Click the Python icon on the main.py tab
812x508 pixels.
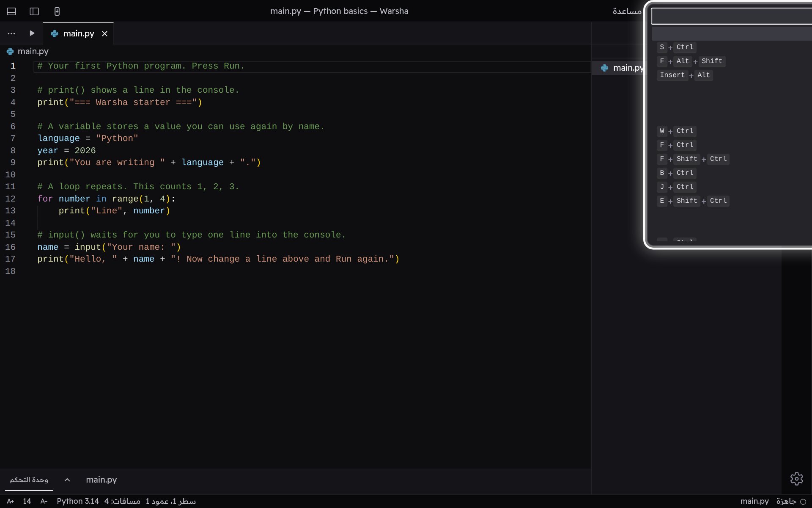(55, 34)
